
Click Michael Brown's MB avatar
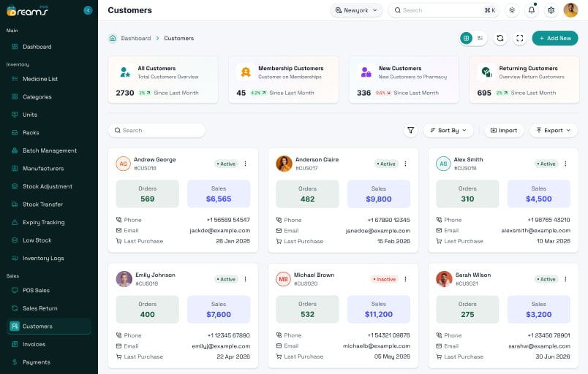pos(284,279)
